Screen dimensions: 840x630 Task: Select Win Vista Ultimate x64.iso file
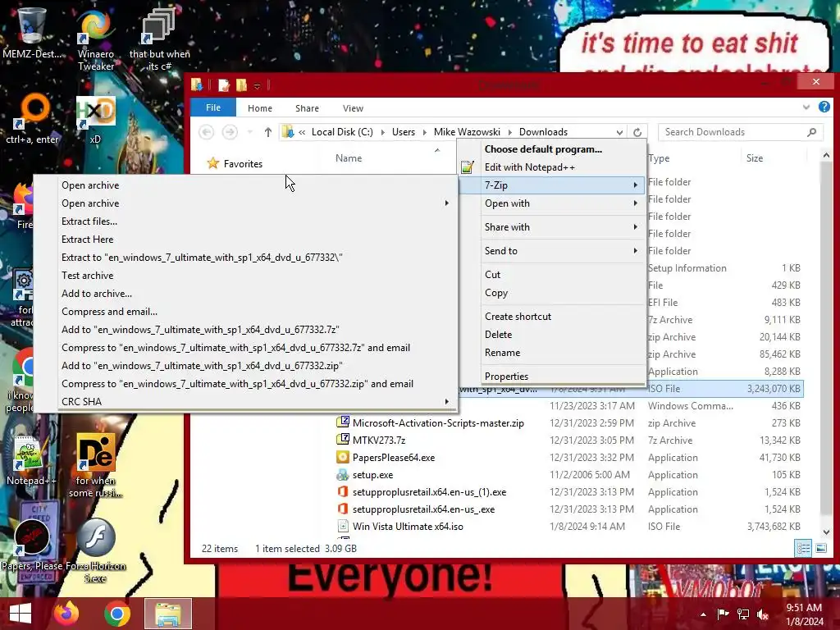tap(408, 527)
